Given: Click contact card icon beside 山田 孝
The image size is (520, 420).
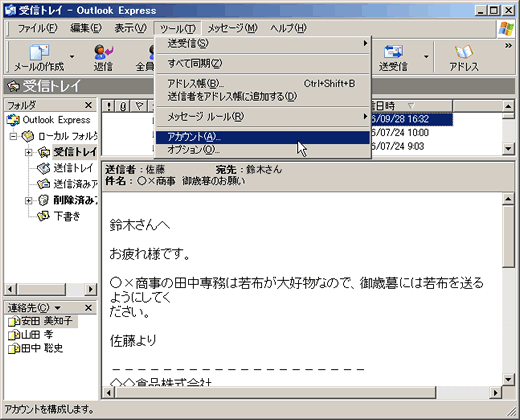Looking at the screenshot, I should coord(14,335).
